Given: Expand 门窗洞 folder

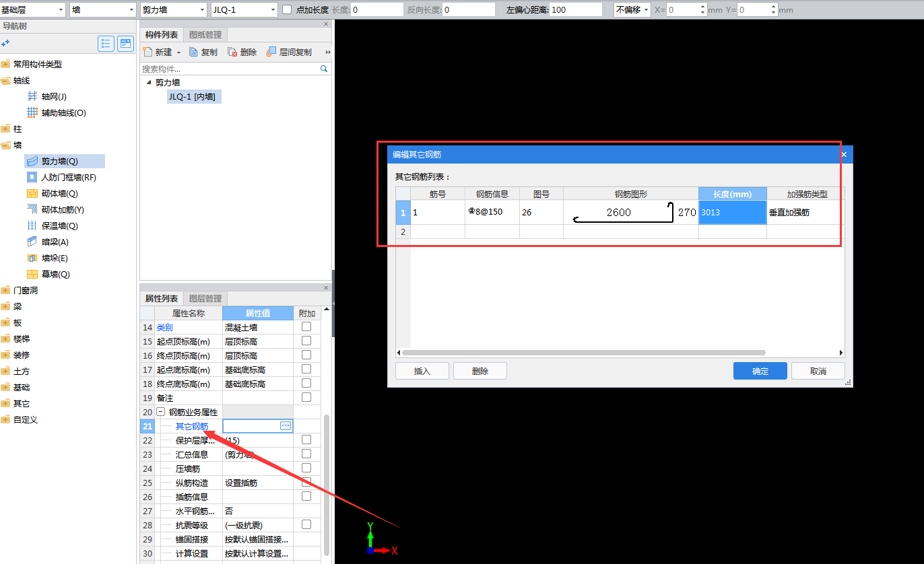Looking at the screenshot, I should [6, 291].
